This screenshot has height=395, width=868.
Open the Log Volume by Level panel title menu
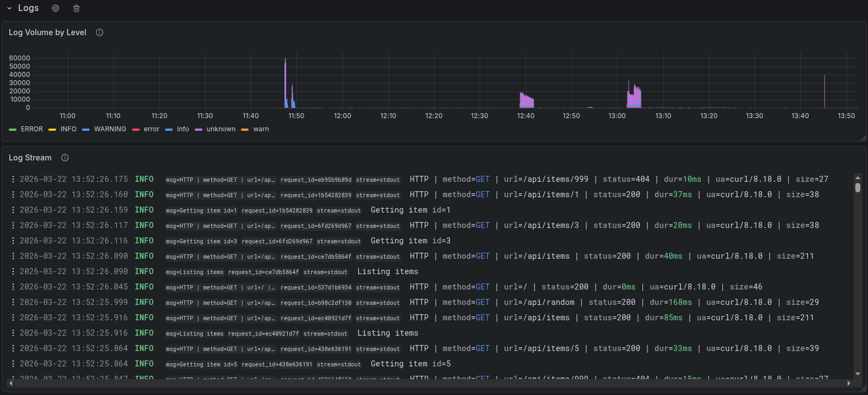(47, 32)
